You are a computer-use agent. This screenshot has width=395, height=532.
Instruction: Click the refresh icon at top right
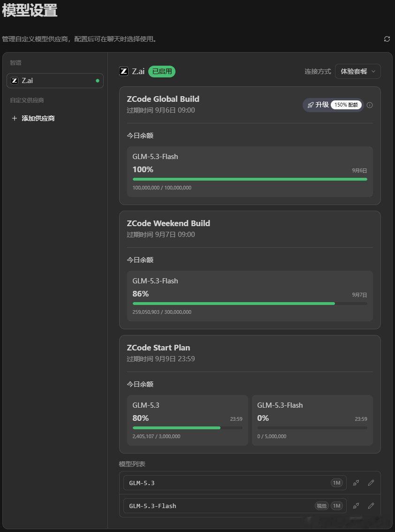387,39
